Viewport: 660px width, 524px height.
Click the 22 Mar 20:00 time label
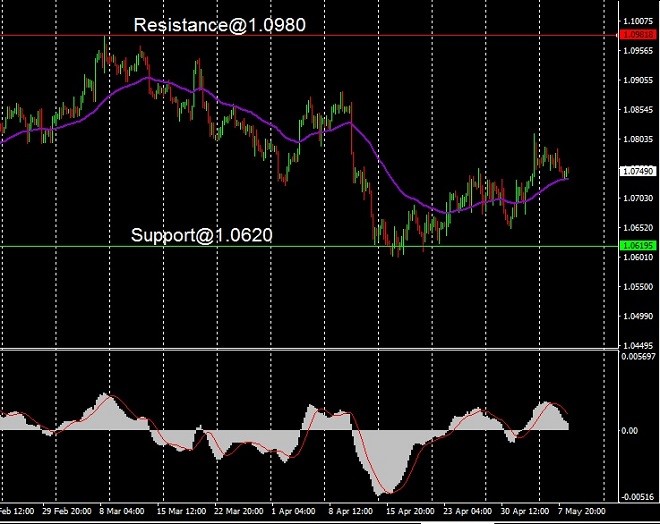click(239, 511)
